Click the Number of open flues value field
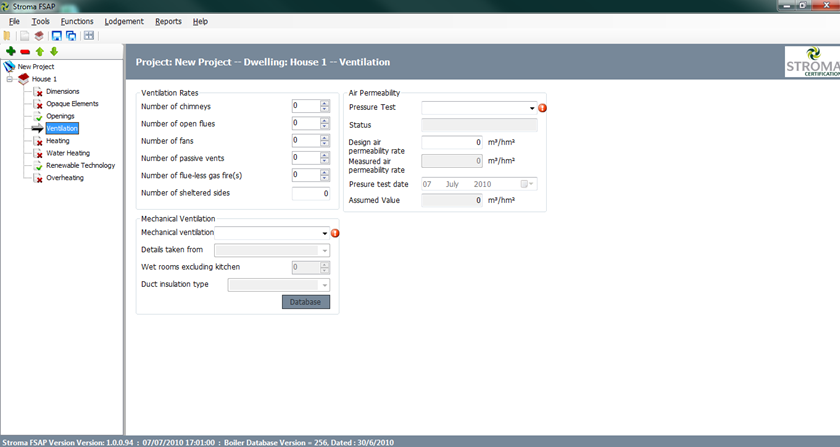This screenshot has height=447, width=840. click(x=306, y=123)
